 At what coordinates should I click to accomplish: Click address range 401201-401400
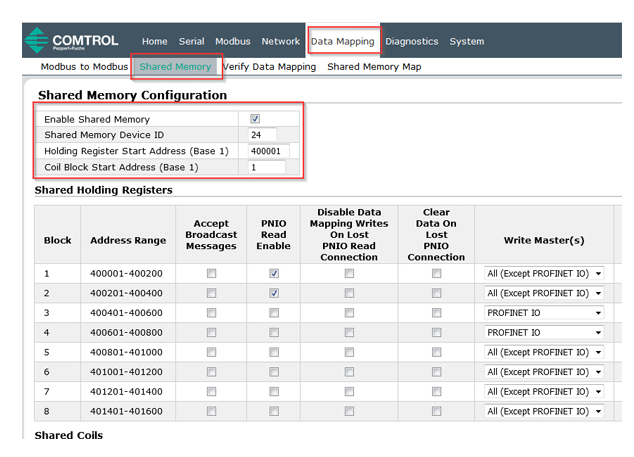126,391
